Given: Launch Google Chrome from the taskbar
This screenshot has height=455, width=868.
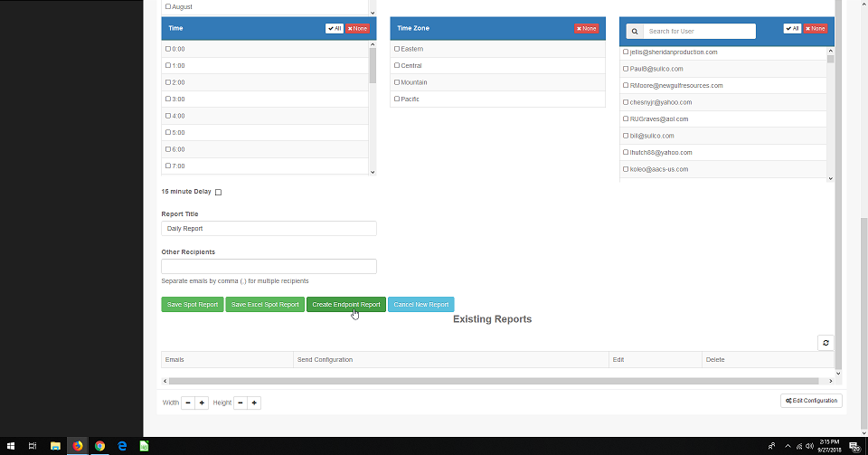Looking at the screenshot, I should (99, 446).
